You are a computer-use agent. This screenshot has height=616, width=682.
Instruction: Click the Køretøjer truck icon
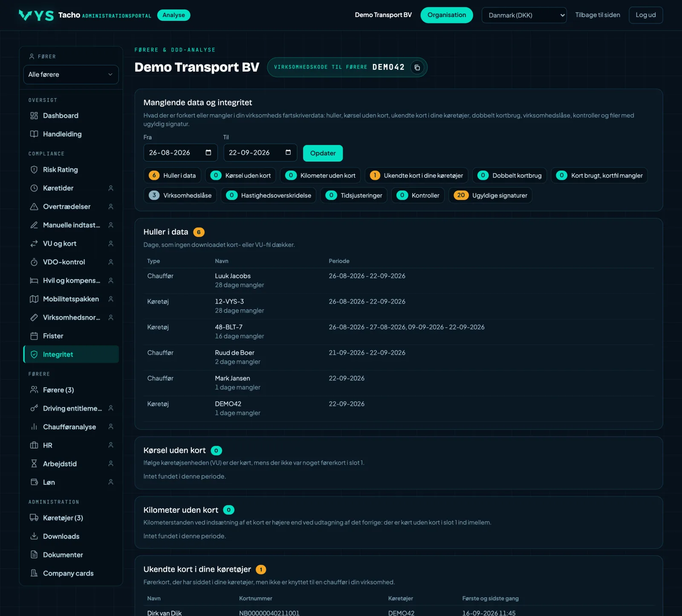click(34, 518)
